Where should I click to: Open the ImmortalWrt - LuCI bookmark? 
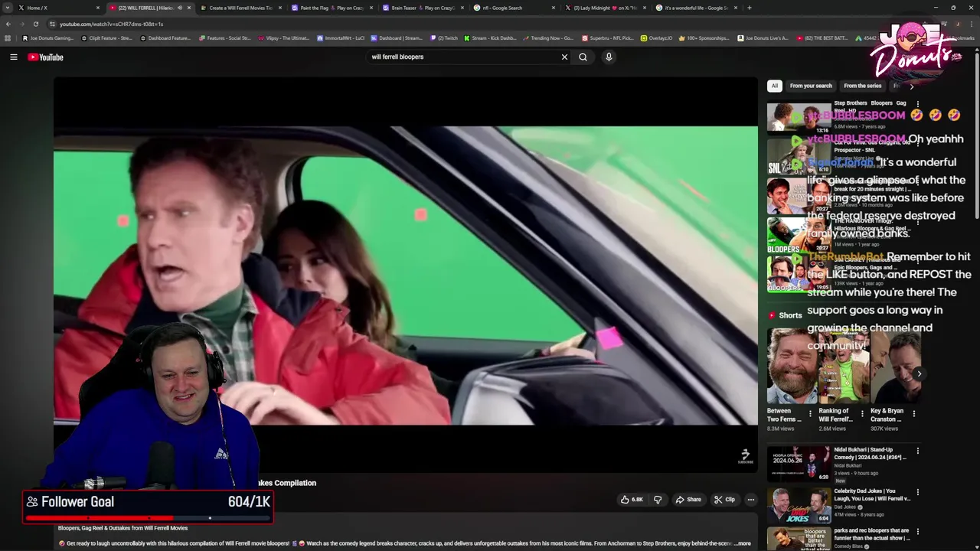(341, 37)
